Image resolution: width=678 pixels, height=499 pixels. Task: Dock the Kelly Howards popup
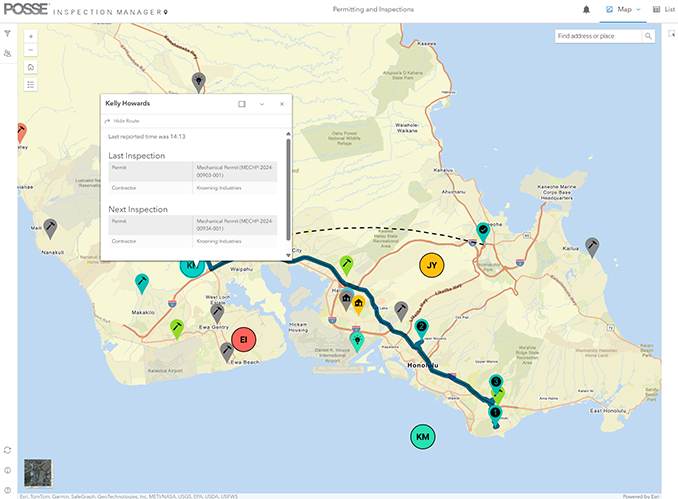(x=242, y=104)
